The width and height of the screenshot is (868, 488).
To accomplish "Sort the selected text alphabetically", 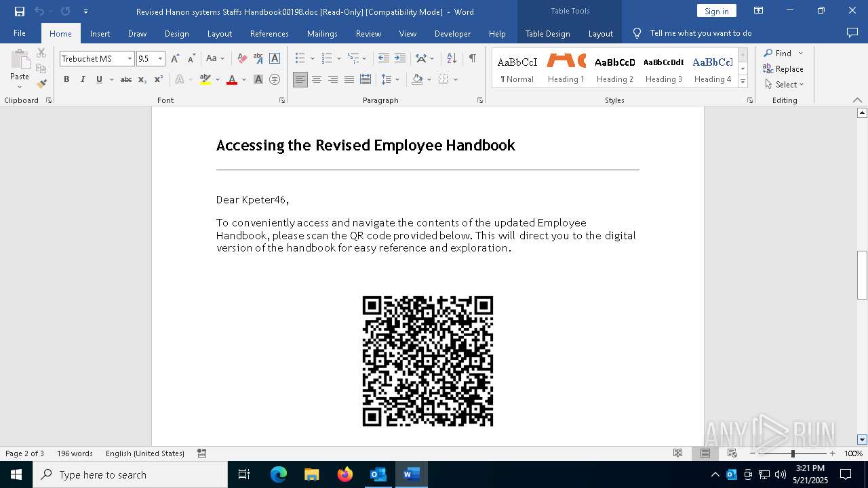I will pos(452,59).
